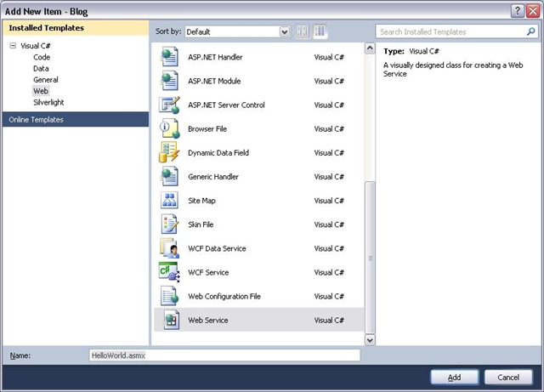Click Visual C# beside Web Service

(x=329, y=320)
